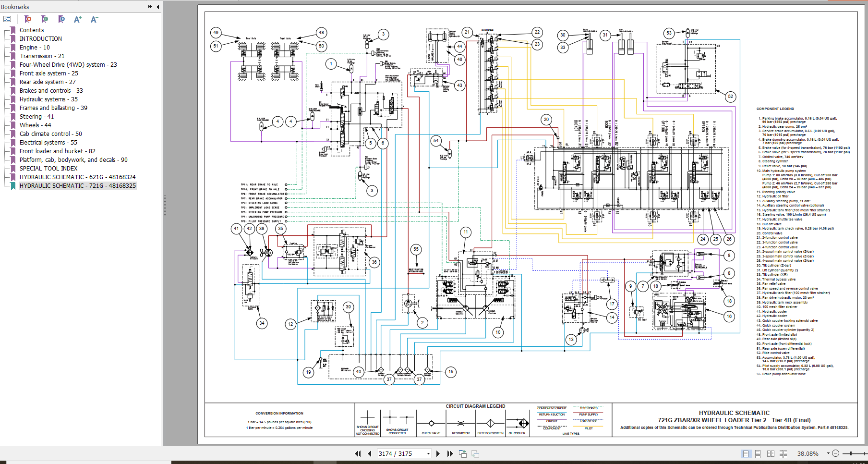Click the CONVERSION INFORMATION heading on the page
The image size is (868, 464).
click(x=279, y=414)
